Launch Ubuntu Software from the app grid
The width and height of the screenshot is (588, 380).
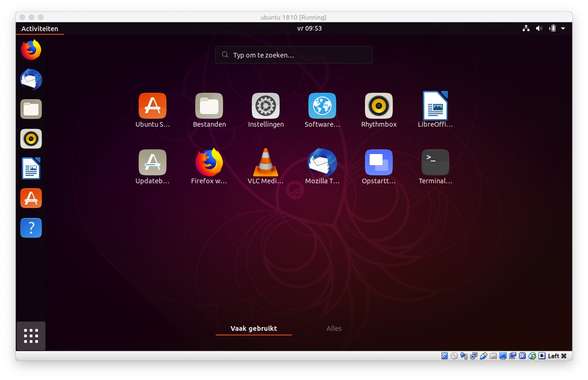[152, 106]
